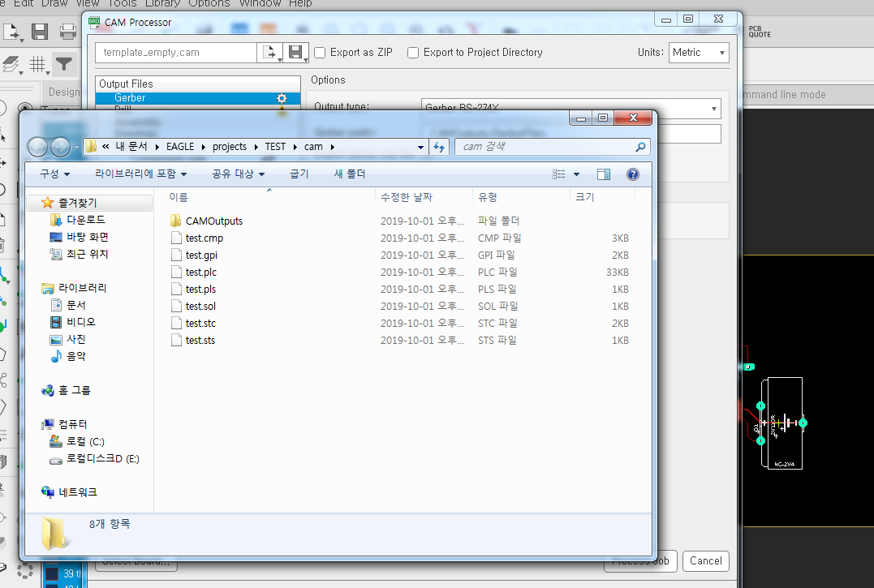Select 로컬 (C:) drive in the sidebar
Image resolution: width=874 pixels, height=588 pixels.
85,441
